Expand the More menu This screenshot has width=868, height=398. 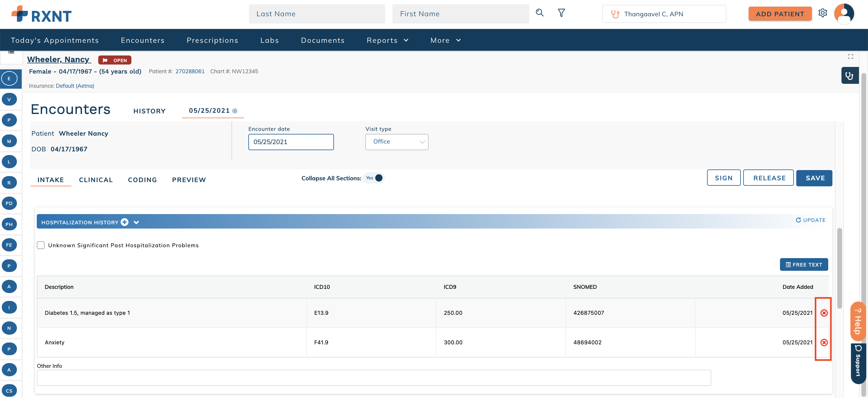tap(445, 40)
